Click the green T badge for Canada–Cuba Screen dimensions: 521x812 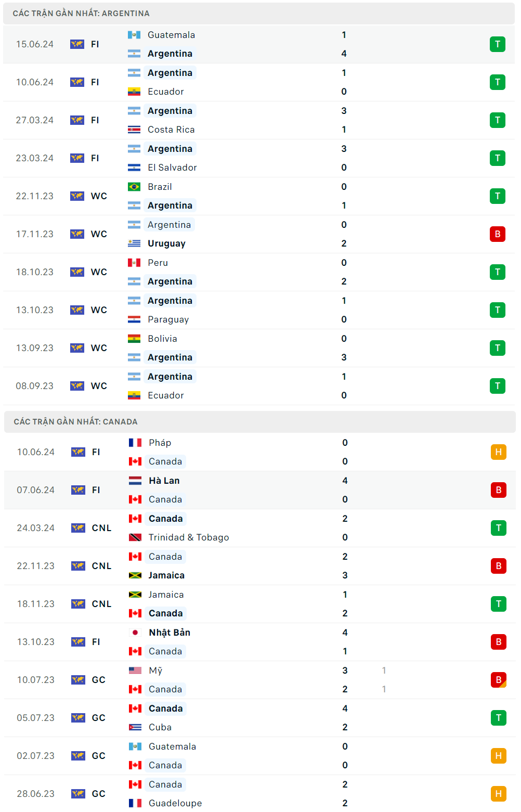pyautogui.click(x=498, y=718)
